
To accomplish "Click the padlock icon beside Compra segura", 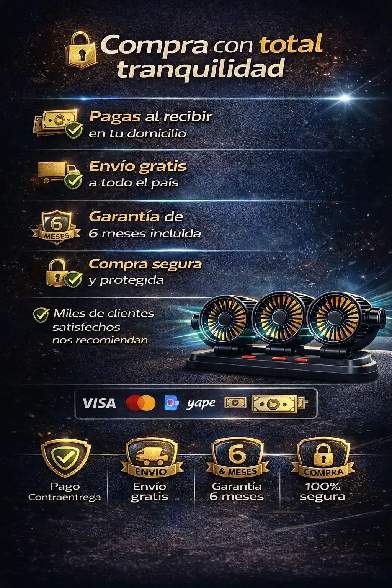I will coord(64,274).
